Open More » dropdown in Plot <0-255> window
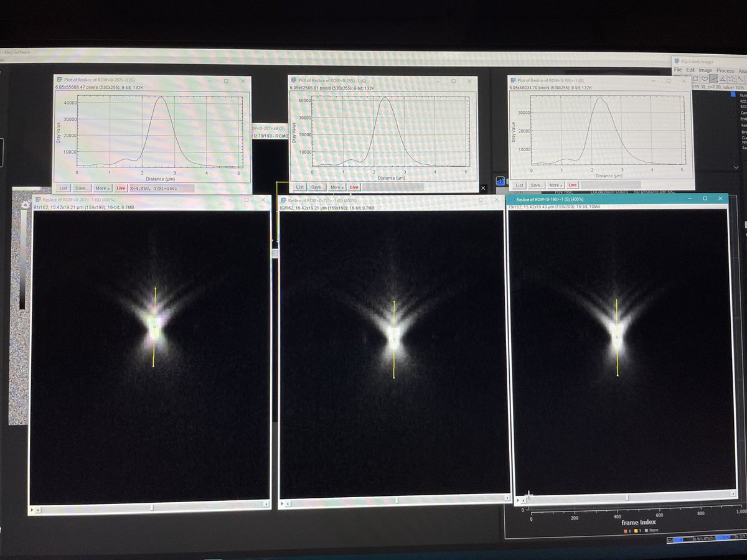Screen dimensions: 747x560 pos(337,187)
